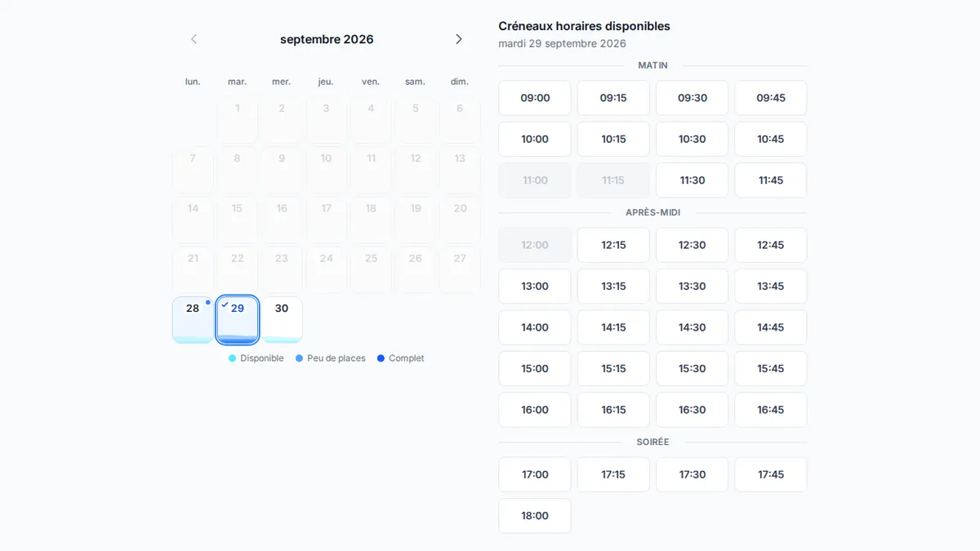Screen dimensions: 980x551
Task: Choose the 18:00 evening slot
Action: 535,516
